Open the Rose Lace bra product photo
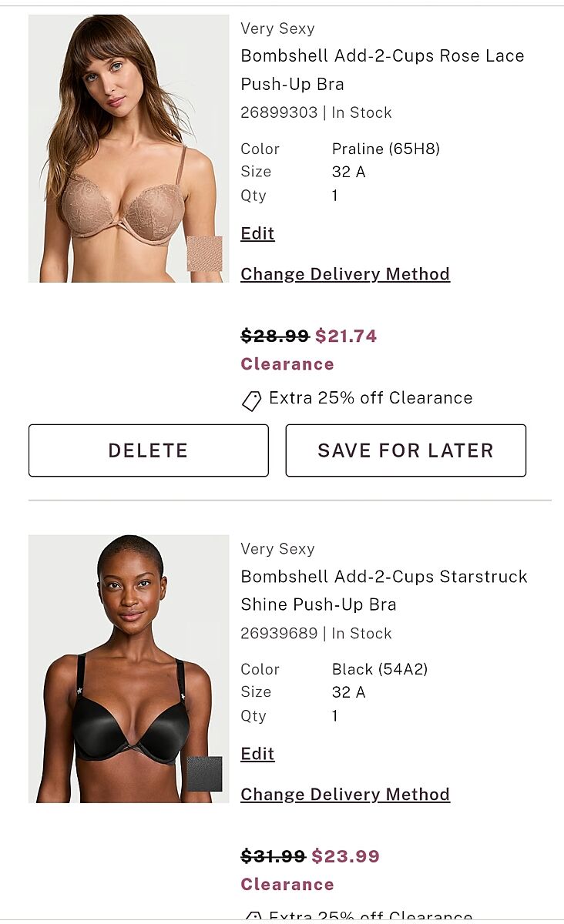Viewport: 564px width, 924px height. click(x=129, y=149)
